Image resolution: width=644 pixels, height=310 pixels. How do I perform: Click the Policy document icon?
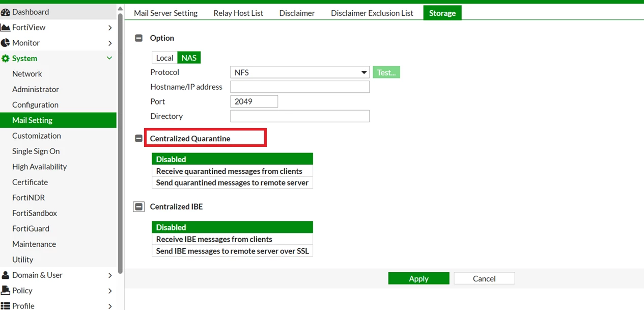tap(6, 290)
